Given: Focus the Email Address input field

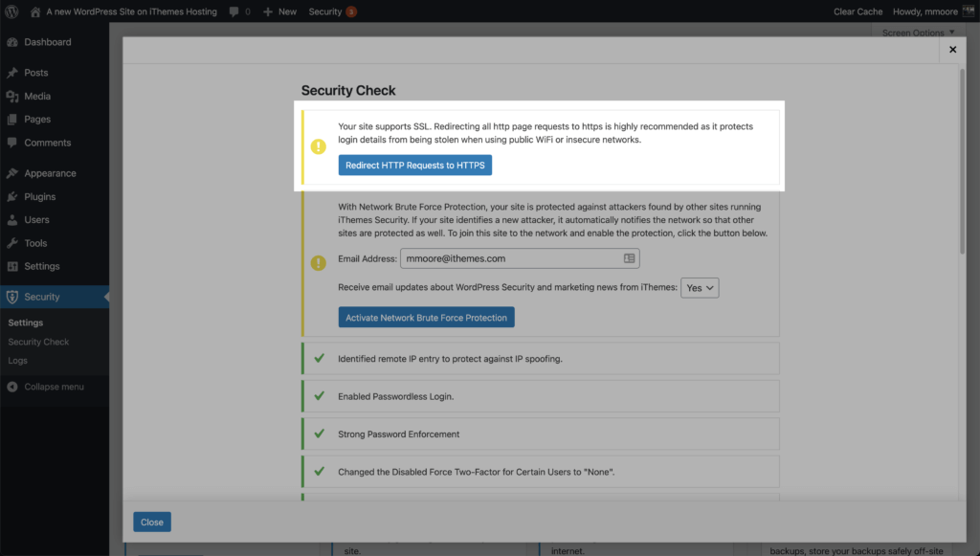Looking at the screenshot, I should [520, 258].
